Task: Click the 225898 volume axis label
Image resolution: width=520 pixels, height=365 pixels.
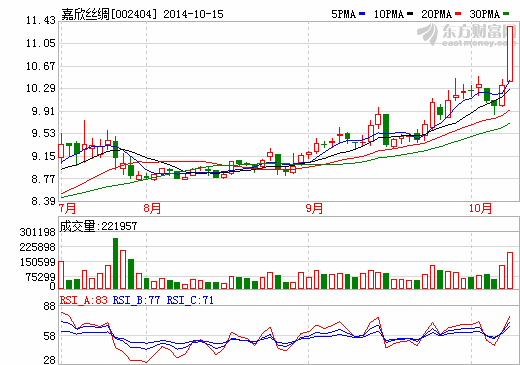Action: (x=38, y=247)
